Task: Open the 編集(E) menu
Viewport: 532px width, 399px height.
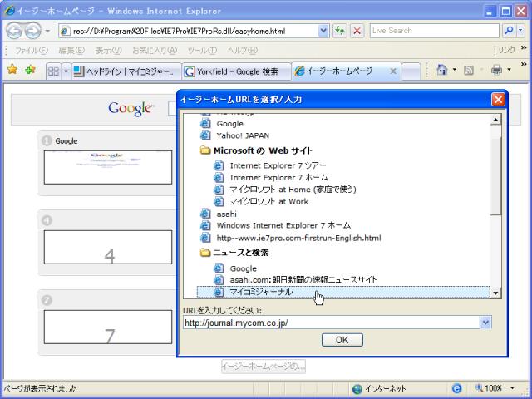Action: (x=71, y=50)
